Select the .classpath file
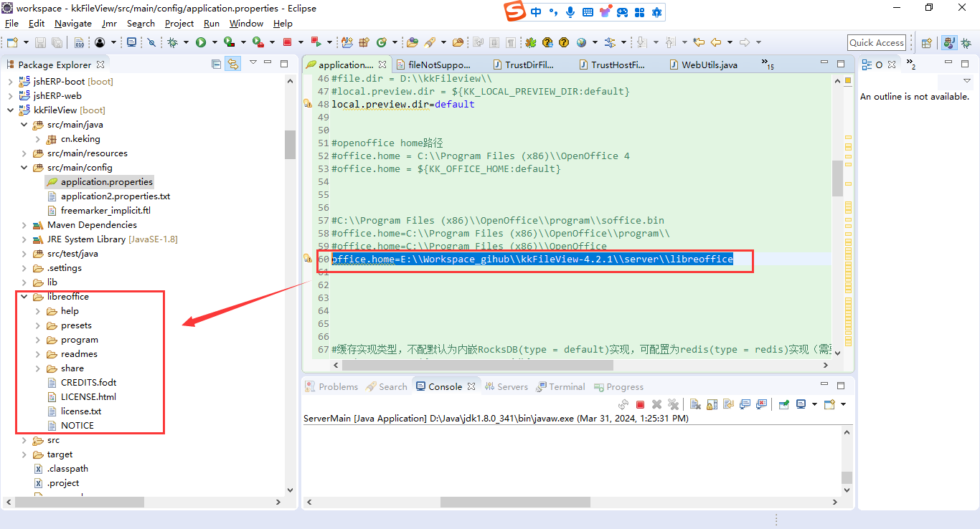980x529 pixels. pyautogui.click(x=61, y=469)
